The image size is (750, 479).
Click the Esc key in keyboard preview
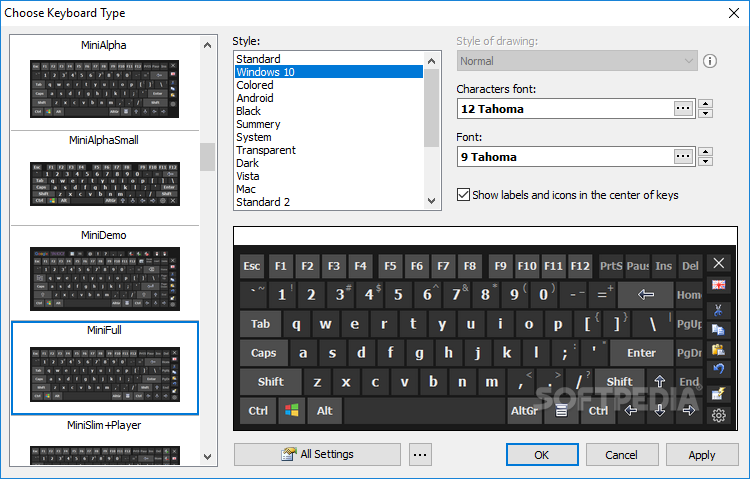252,266
